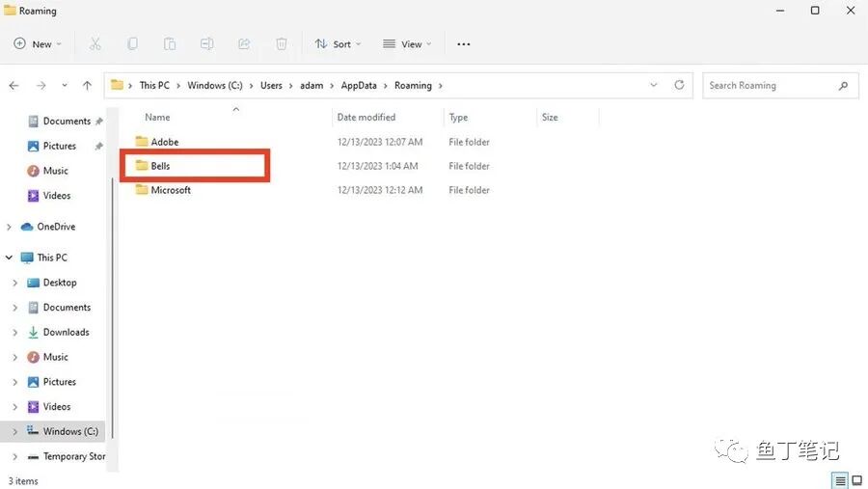Image resolution: width=868 pixels, height=489 pixels.
Task: Click the Share icon in toolbar
Action: (244, 43)
